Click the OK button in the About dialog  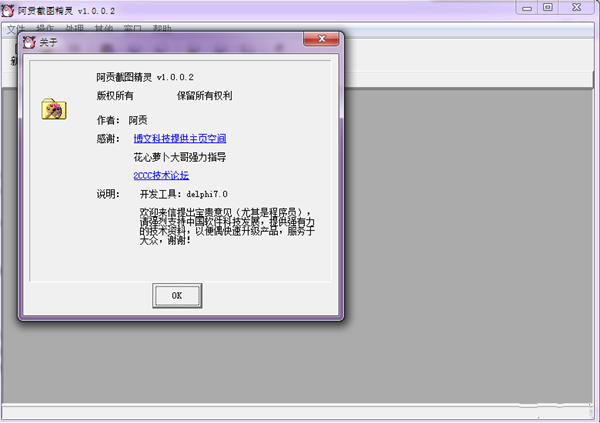(x=176, y=295)
